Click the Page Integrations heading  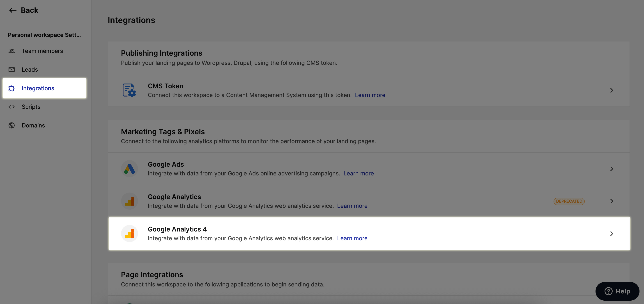tap(152, 275)
